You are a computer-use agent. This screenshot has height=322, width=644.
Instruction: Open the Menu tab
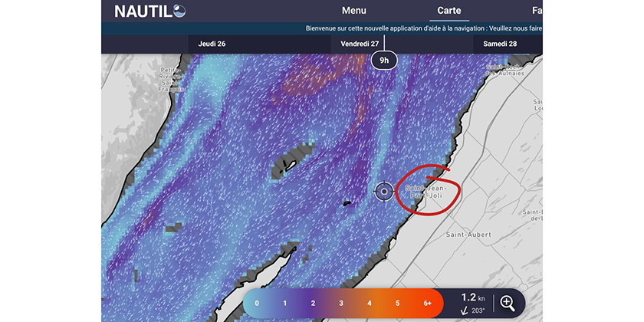pyautogui.click(x=353, y=11)
